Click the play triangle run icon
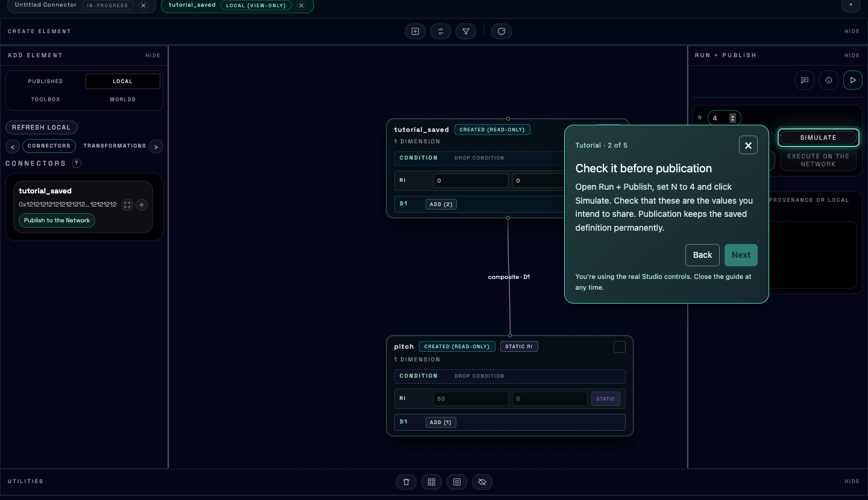Image resolution: width=868 pixels, height=500 pixels. 853,80
